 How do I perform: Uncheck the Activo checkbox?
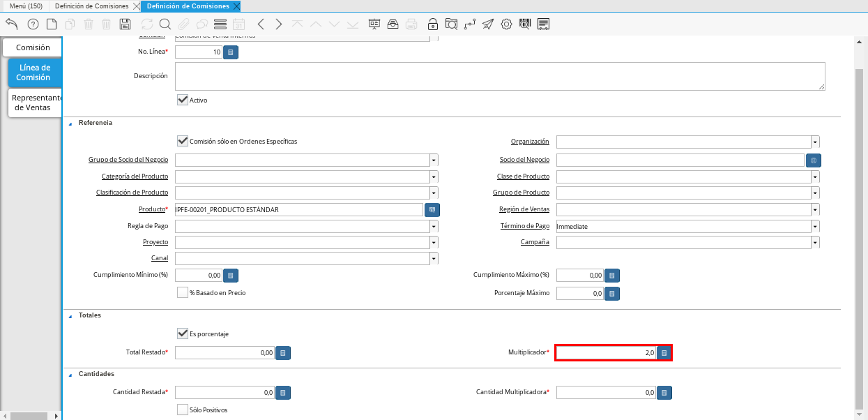point(183,100)
